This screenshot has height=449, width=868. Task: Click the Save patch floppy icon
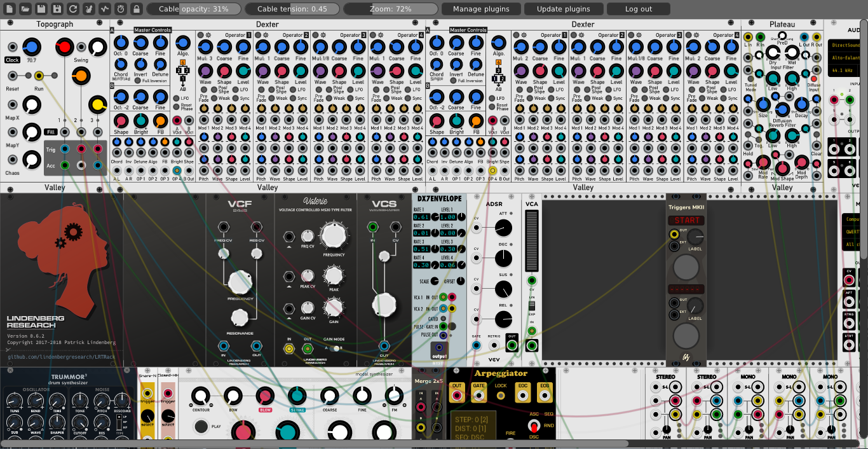(41, 9)
